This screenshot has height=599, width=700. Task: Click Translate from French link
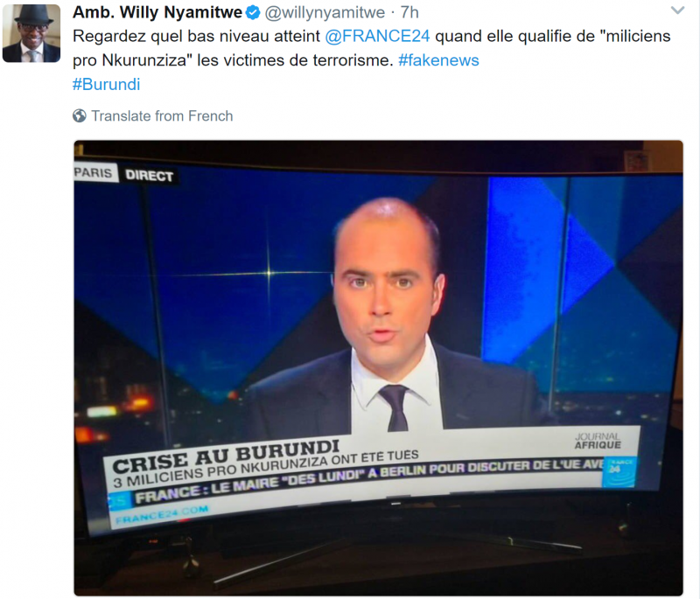tap(162, 116)
